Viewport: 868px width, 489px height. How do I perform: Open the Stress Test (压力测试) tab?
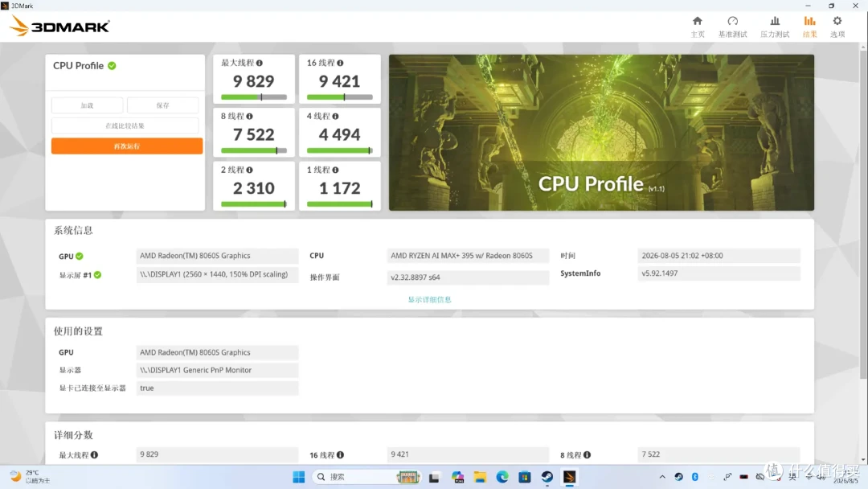click(x=775, y=27)
